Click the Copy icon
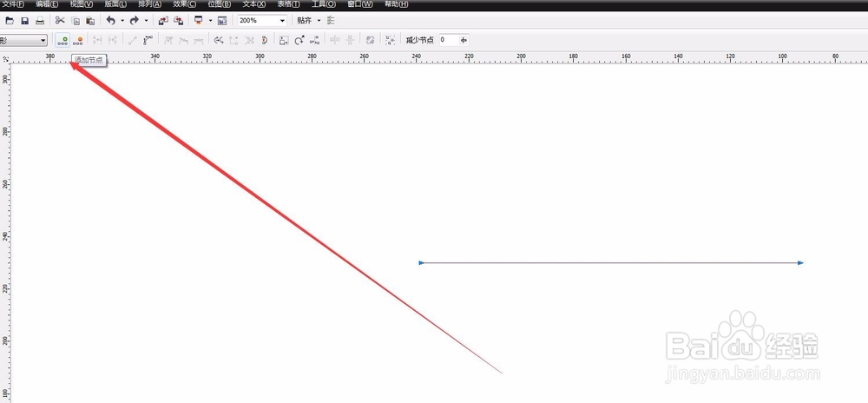Image resolution: width=868 pixels, height=403 pixels. click(76, 21)
